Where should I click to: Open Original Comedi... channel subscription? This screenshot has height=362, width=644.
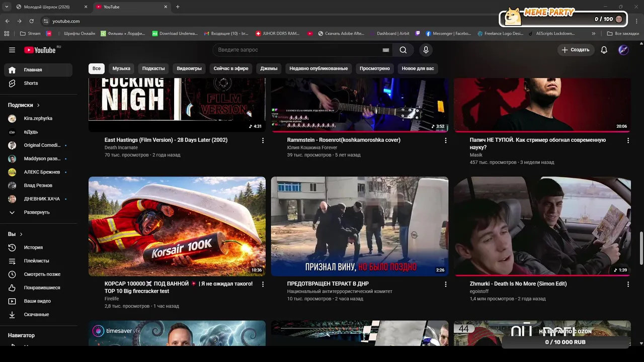38,145
